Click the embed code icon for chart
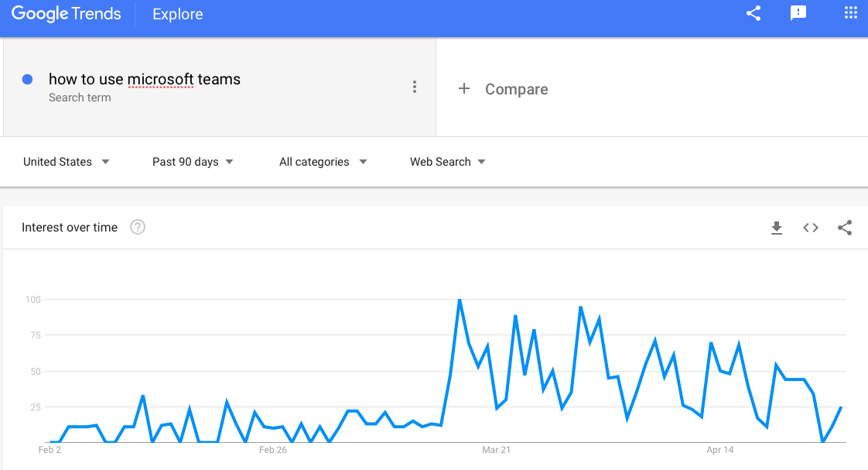 pos(811,228)
